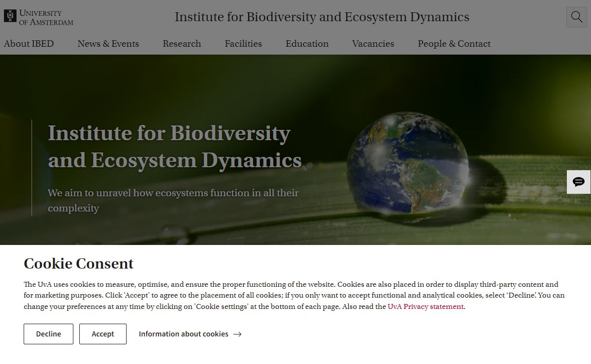View the Vacancies page
Image resolution: width=591 pixels, height=364 pixels.
[x=373, y=44]
